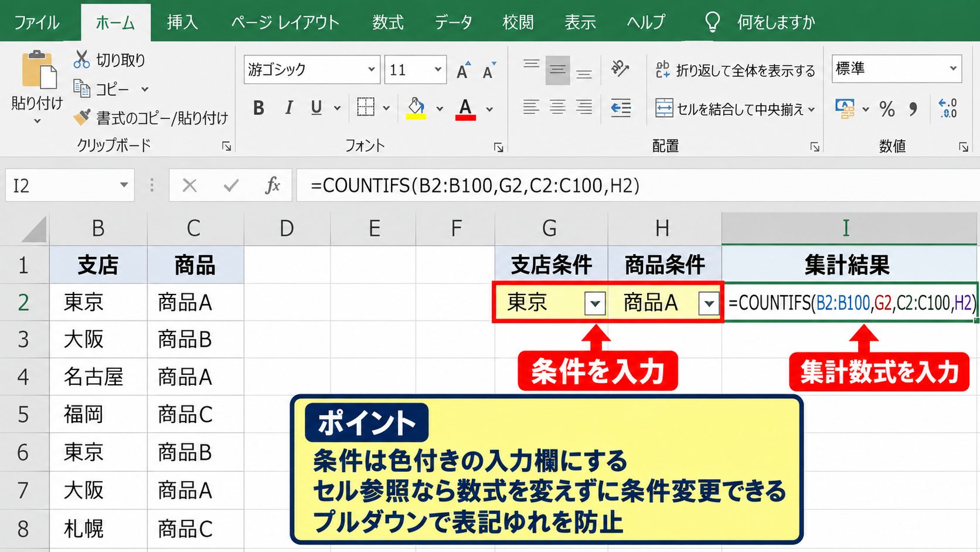Decrease font size with small A
Image resolution: width=980 pixels, height=552 pixels.
tap(489, 70)
